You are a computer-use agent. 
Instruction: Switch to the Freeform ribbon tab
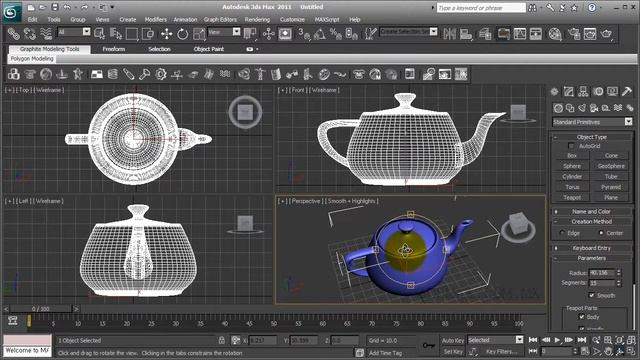[114, 49]
